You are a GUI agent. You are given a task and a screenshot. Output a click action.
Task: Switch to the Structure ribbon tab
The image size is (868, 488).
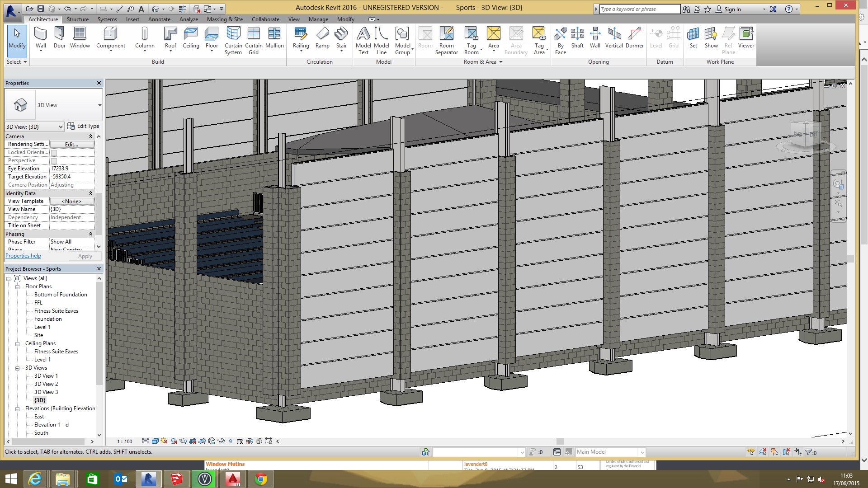78,19
